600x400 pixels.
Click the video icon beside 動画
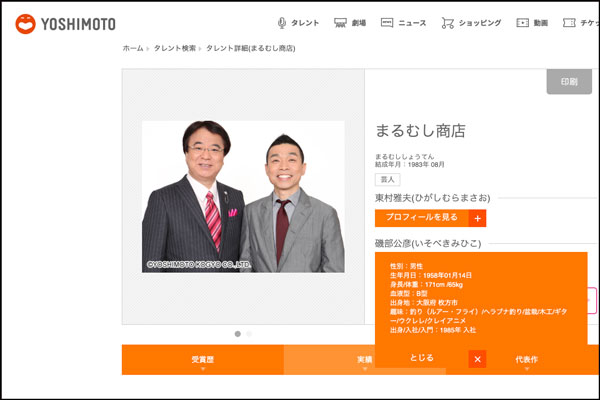(523, 23)
